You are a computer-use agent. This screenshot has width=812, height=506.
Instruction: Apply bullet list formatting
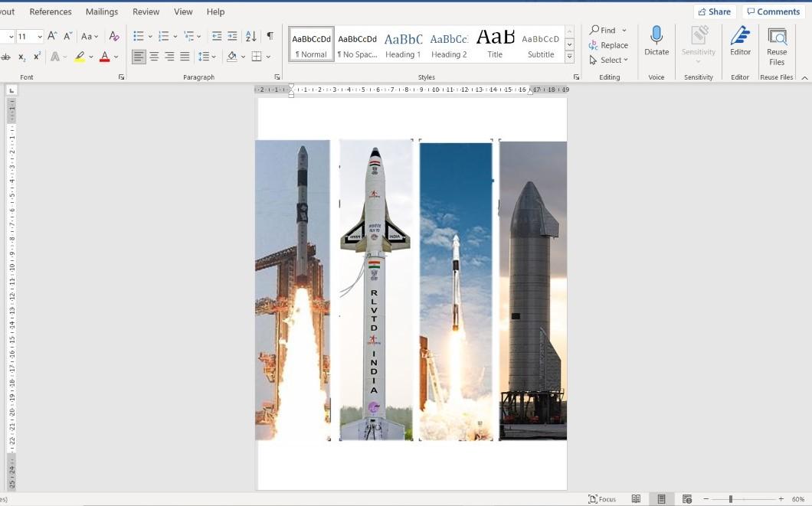[x=138, y=36]
